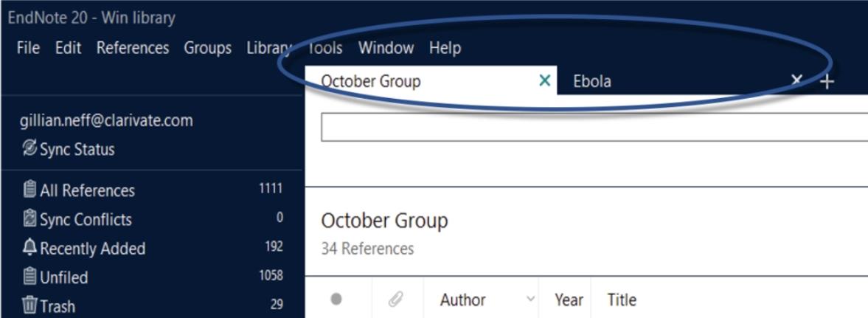Sort references by Year column
The width and height of the screenshot is (868, 318).
point(569,300)
